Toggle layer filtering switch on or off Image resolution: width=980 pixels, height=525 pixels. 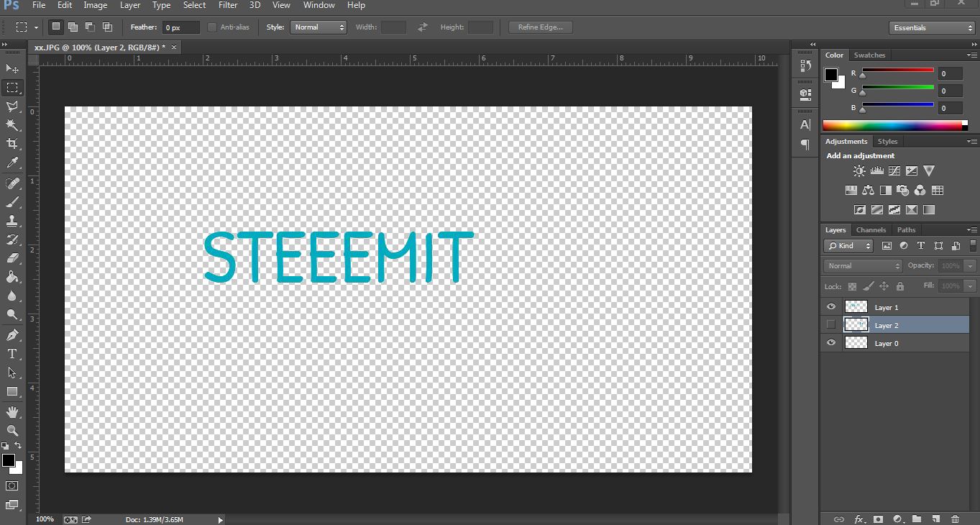point(972,245)
